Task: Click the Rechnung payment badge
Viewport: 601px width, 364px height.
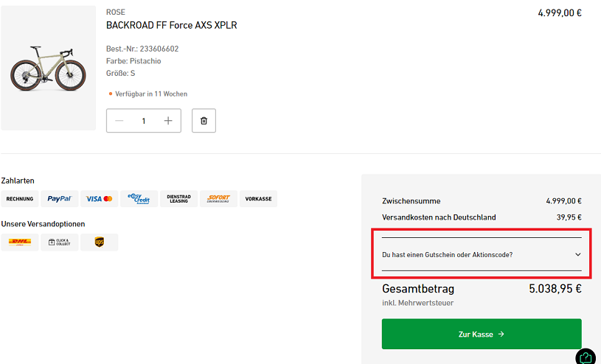Action: click(20, 199)
